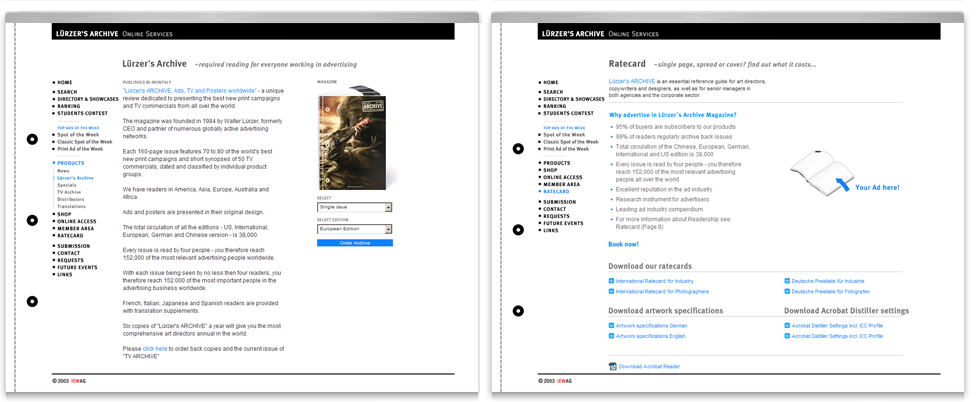Open the TV Archive submenu item
This screenshot has width=976, height=402.
(69, 192)
